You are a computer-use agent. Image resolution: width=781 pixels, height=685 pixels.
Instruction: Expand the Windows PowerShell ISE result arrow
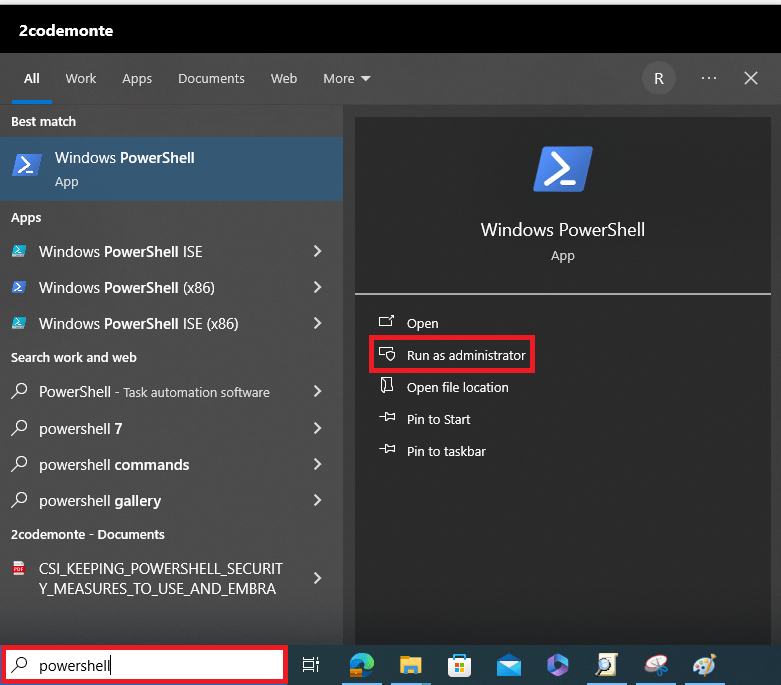point(317,252)
